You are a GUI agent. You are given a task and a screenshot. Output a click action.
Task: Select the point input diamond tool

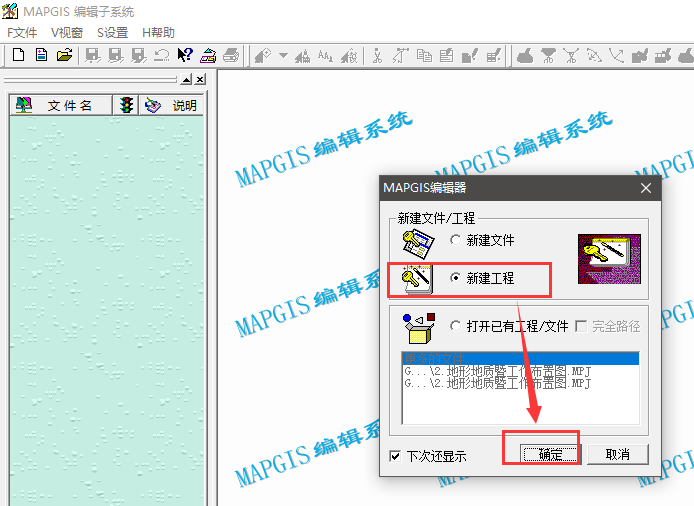(x=263, y=56)
